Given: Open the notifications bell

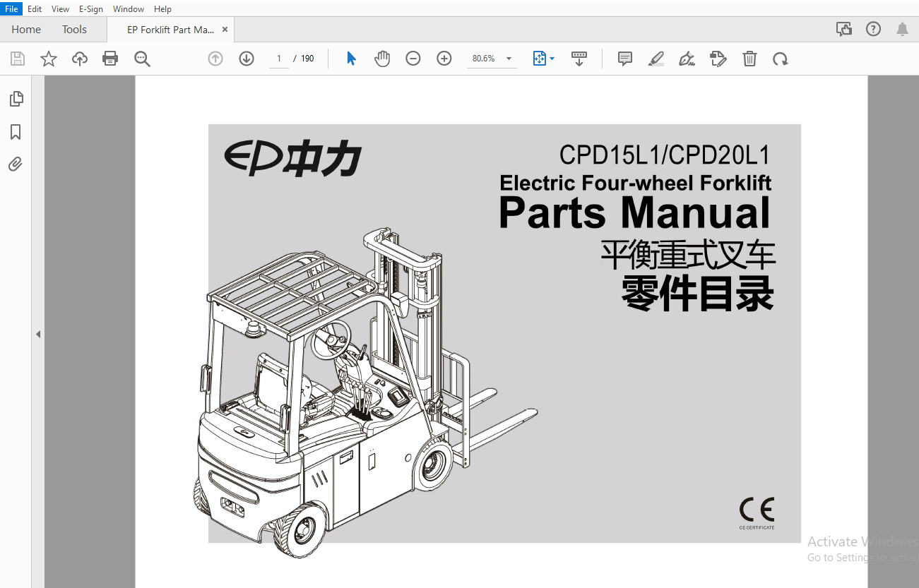Looking at the screenshot, I should (902, 29).
